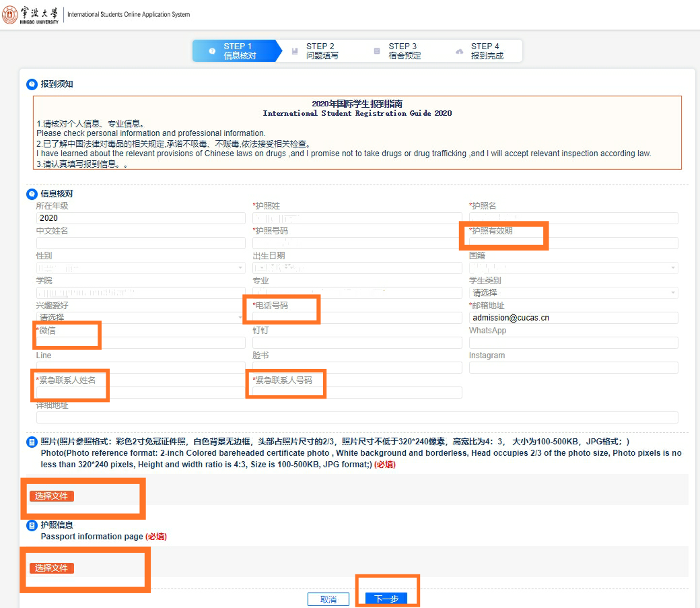700x608 pixels.
Task: Click 选择文件 under photo section
Action: [x=52, y=496]
